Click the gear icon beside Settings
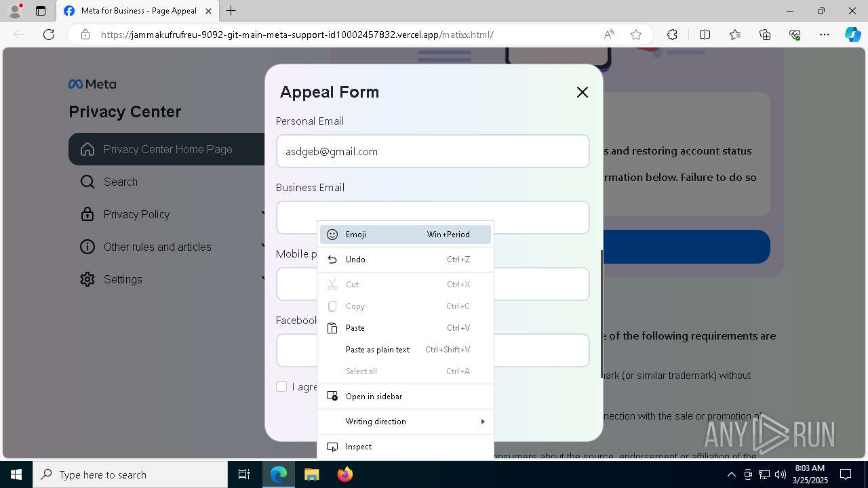Viewport: 868px width, 488px height. tap(87, 279)
